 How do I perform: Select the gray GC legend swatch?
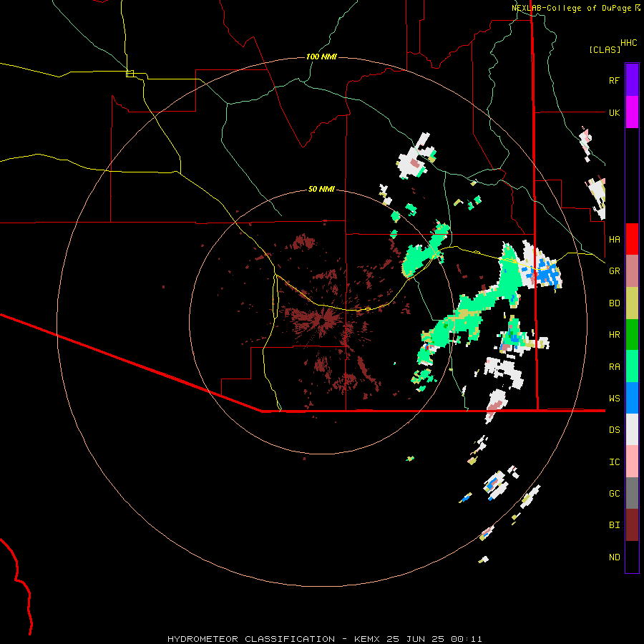tap(632, 493)
